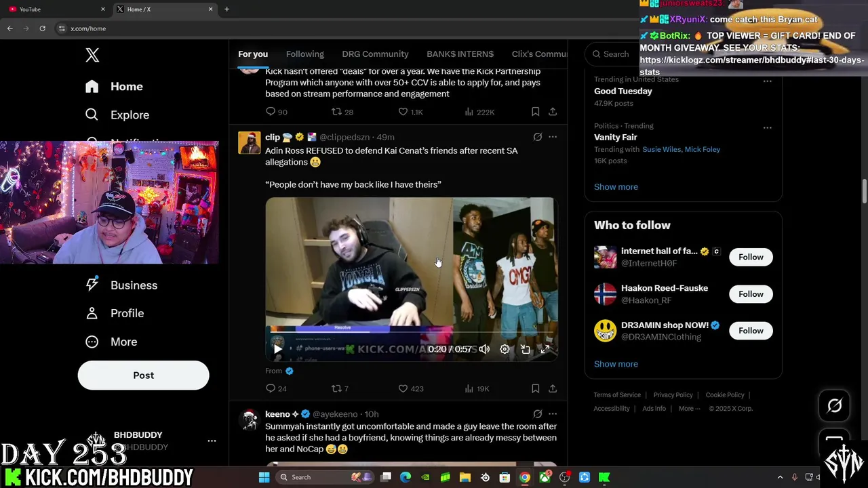
Task: Click the Grok icon on keeno's post
Action: (538, 414)
